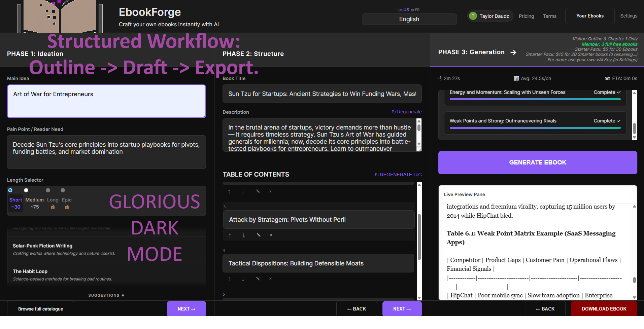This screenshot has width=644, height=329.
Task: Click the PHASE 2: Structure heading
Action: 253,54
